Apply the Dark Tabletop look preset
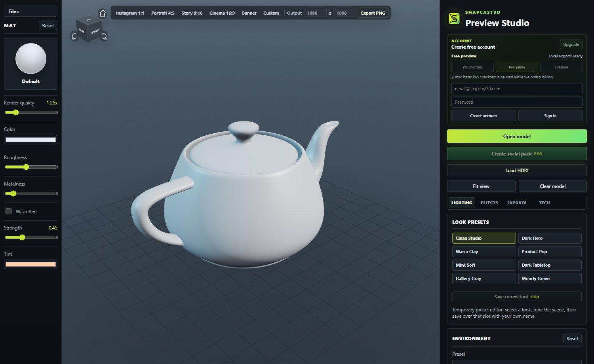Viewport: 594px width, 364px height. click(x=550, y=265)
